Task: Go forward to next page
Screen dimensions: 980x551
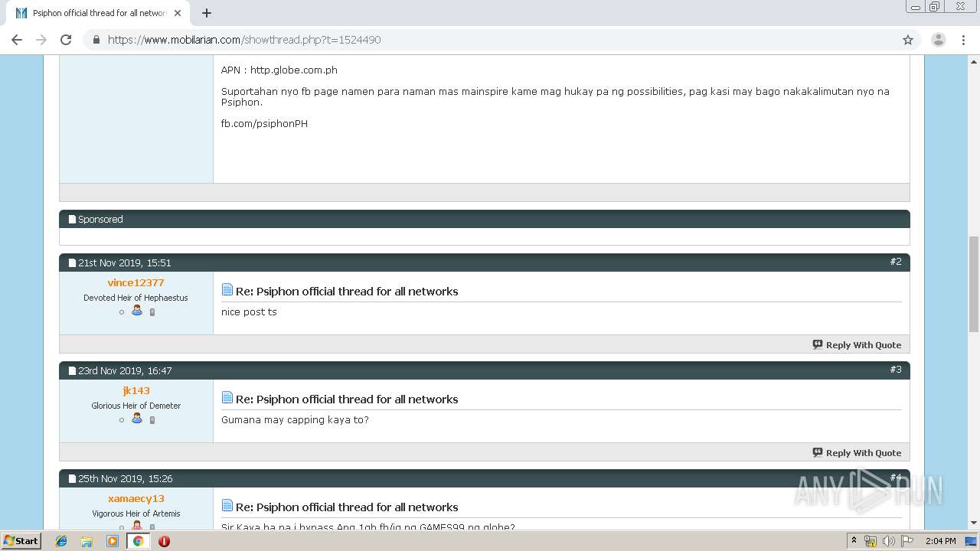Action: click(x=41, y=40)
